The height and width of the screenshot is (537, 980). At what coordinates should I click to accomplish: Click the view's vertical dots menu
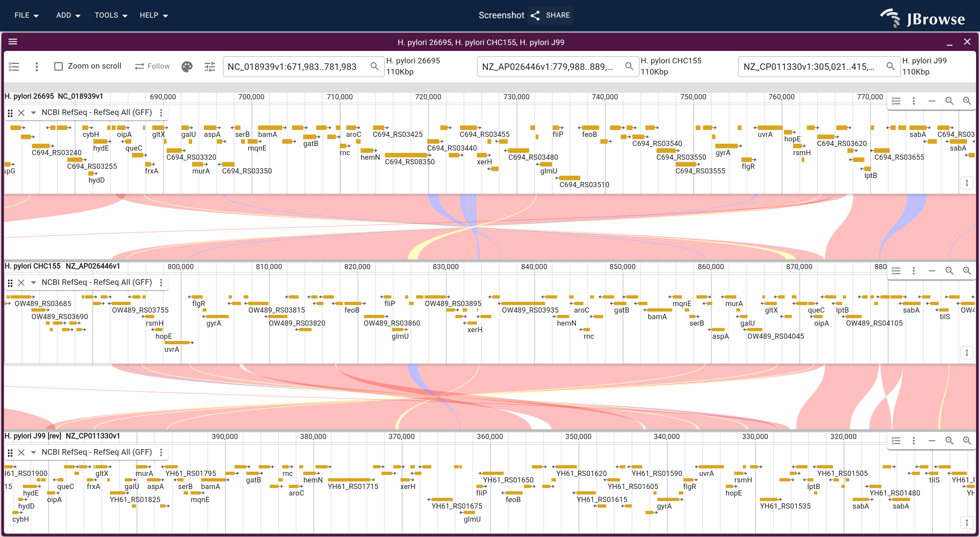tap(37, 67)
